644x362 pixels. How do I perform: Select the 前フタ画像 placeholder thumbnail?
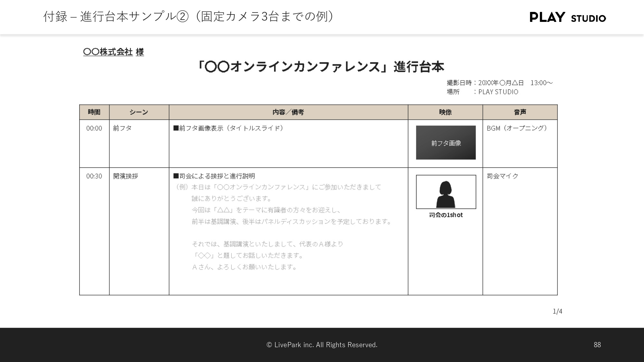(446, 142)
